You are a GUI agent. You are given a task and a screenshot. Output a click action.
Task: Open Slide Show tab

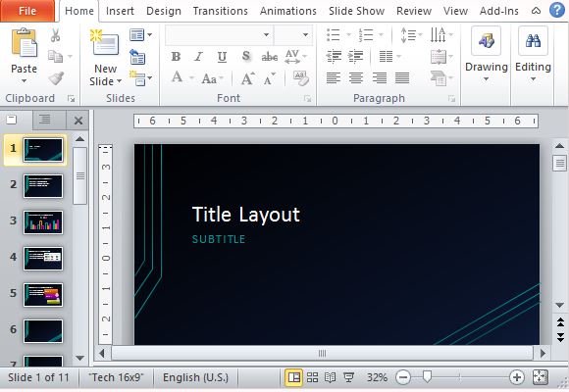[356, 11]
